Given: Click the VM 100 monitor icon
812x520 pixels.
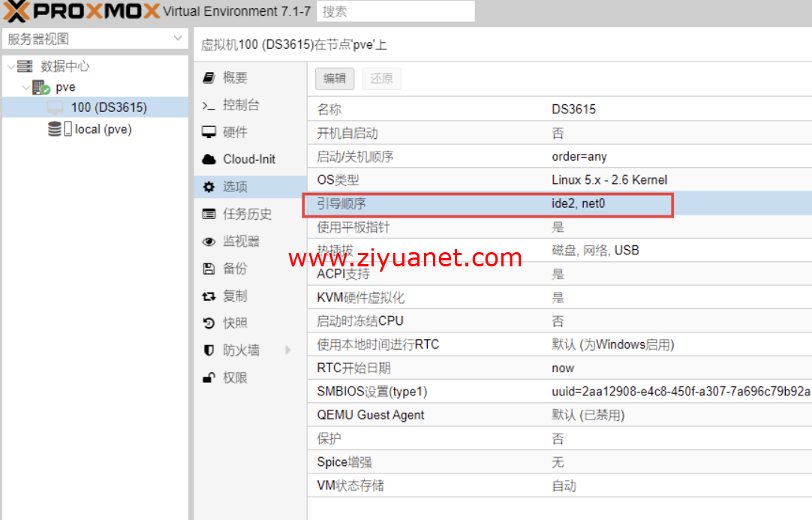Looking at the screenshot, I should coord(55,108).
